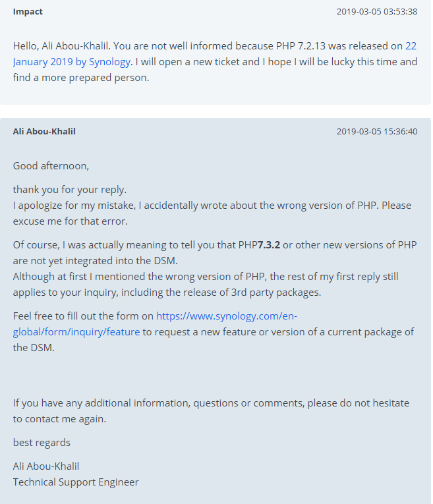
Task: Click the 15:36:40 reply timestamp
Action: click(x=377, y=132)
